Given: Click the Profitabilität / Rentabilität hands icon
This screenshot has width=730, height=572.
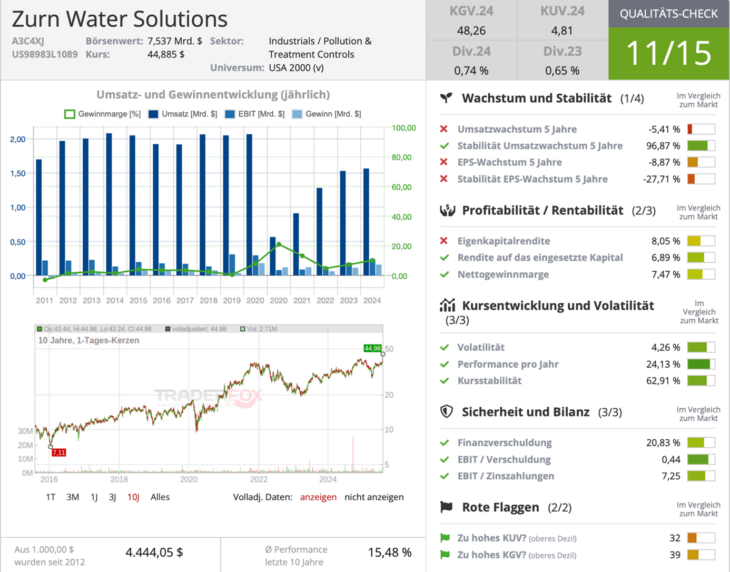Looking at the screenshot, I should [x=447, y=210].
